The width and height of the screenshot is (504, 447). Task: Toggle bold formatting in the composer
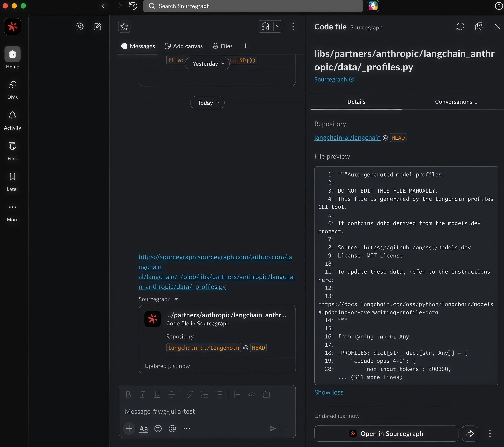(x=128, y=394)
